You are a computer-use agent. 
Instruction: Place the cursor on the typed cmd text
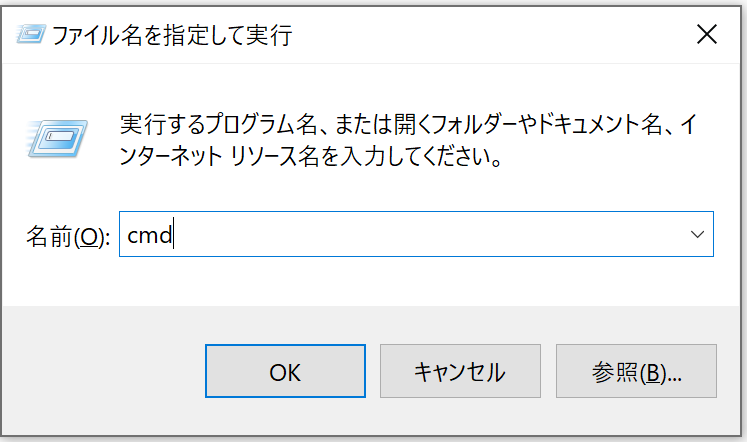click(x=150, y=235)
